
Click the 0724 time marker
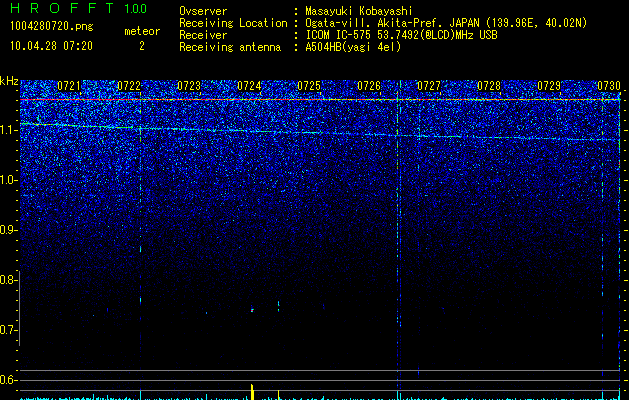click(x=249, y=86)
